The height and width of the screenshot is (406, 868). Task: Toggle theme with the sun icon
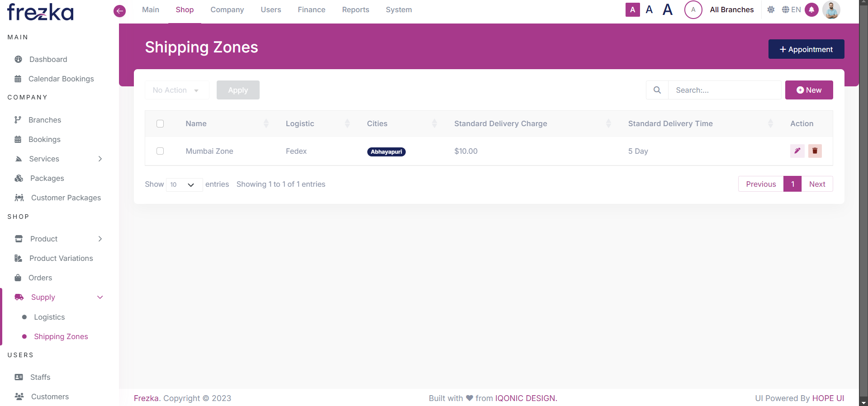pyautogui.click(x=771, y=9)
